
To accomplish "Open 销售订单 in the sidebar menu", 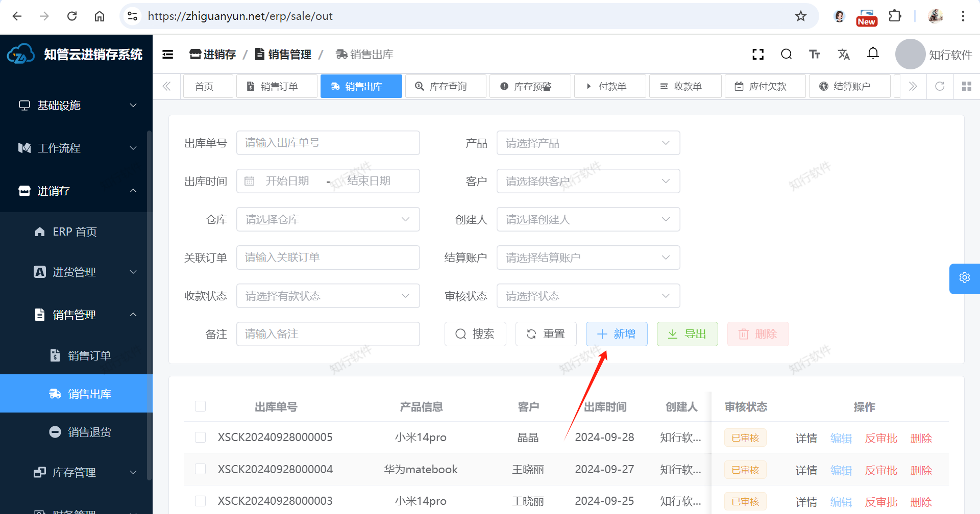I will tap(89, 356).
